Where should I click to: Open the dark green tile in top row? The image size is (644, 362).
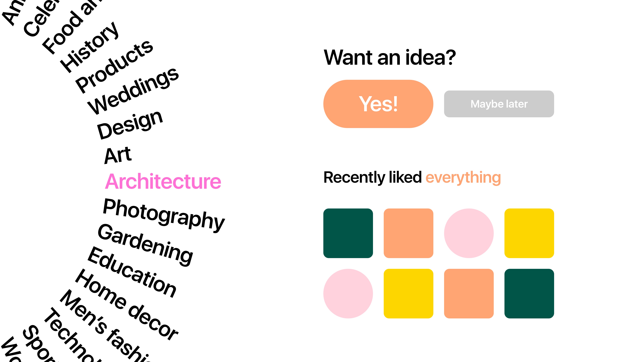pos(348,233)
